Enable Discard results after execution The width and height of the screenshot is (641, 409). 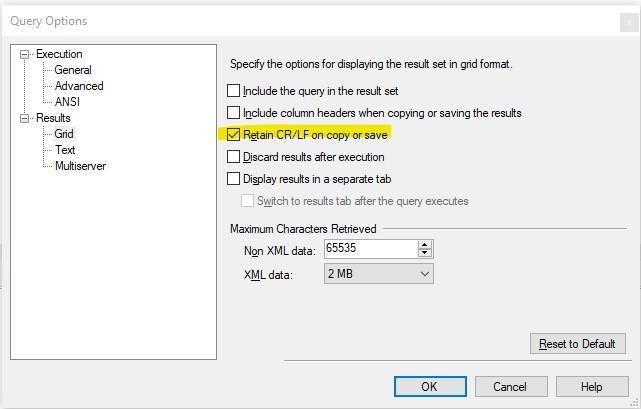[234, 157]
